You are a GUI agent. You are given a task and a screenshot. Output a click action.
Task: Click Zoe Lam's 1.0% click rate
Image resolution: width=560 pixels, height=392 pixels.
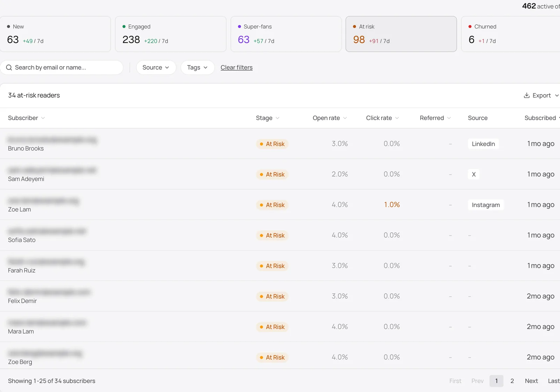click(392, 205)
